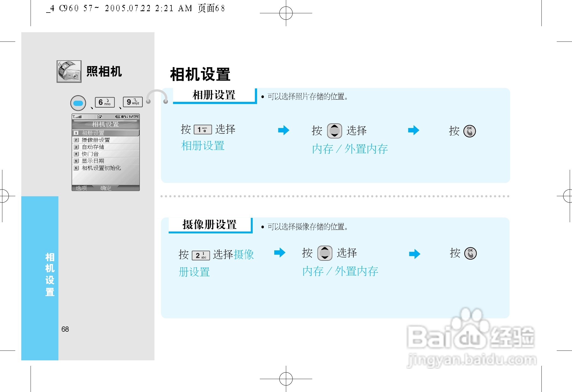Image resolution: width=572 pixels, height=392 pixels.
Task: Select menu item 3 自动存储
Action: 105,147
